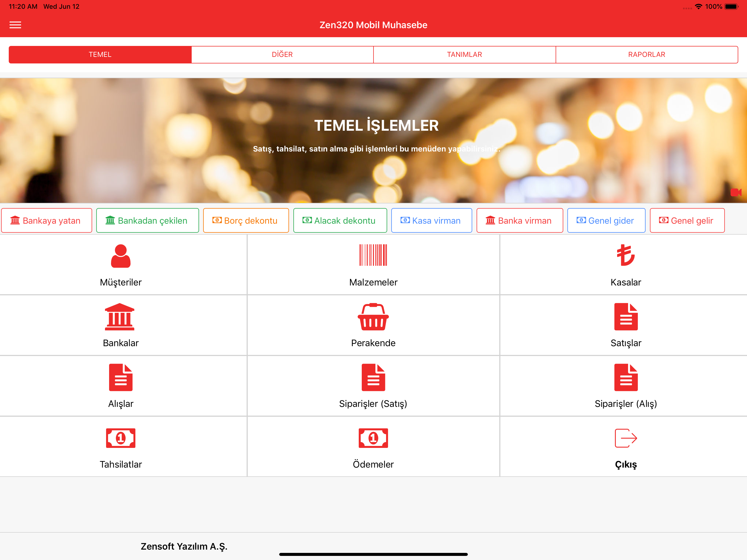Open Ödemeler banknote icon
747x560 pixels.
pos(373,438)
